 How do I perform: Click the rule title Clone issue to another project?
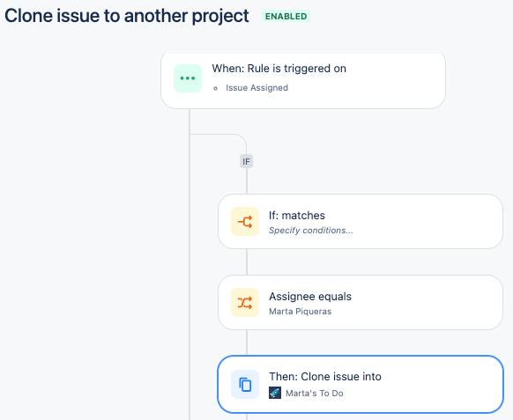(127, 16)
